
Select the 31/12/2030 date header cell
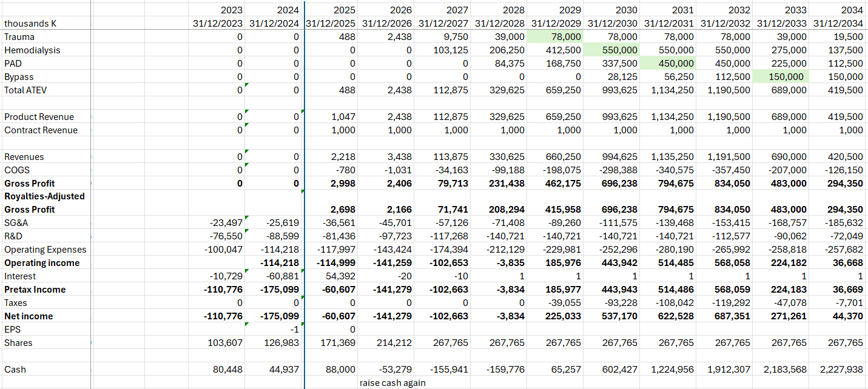611,24
